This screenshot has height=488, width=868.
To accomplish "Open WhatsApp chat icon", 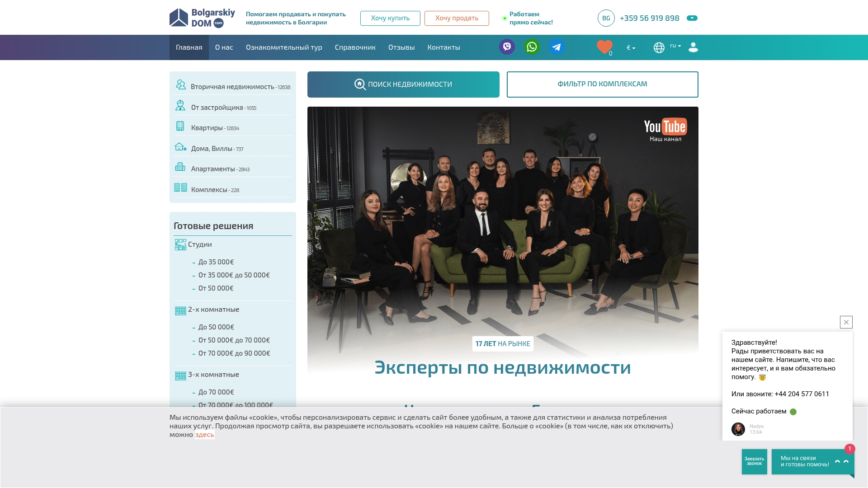I will coord(532,47).
